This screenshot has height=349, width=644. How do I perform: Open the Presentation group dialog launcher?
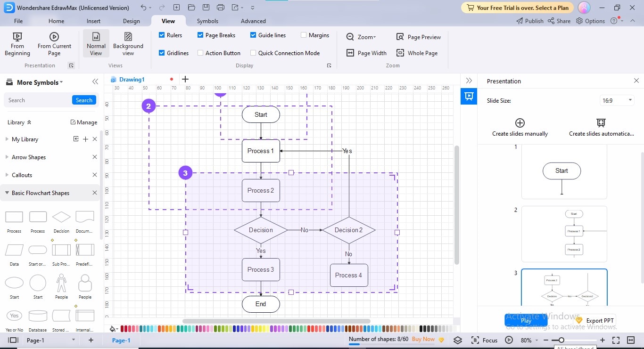[71, 66]
